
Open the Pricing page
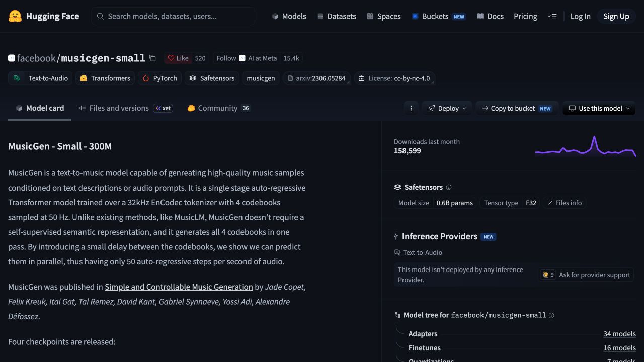(x=525, y=16)
